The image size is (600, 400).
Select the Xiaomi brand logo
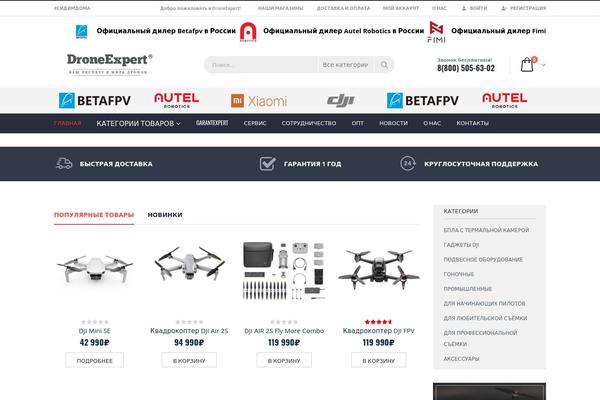click(x=259, y=101)
